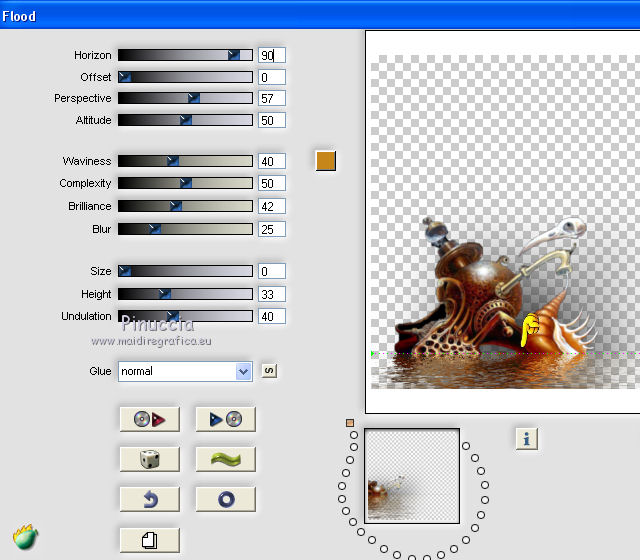Click the Complexity slider track
The height and width of the screenshot is (560, 640).
click(x=185, y=183)
